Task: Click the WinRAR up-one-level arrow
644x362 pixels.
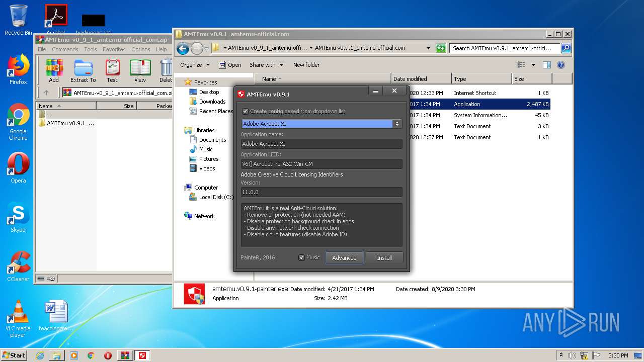Action: click(x=46, y=93)
